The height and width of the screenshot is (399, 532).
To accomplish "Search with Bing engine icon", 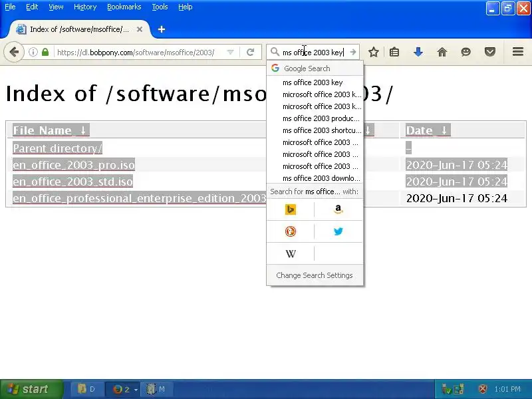I will tap(291, 209).
